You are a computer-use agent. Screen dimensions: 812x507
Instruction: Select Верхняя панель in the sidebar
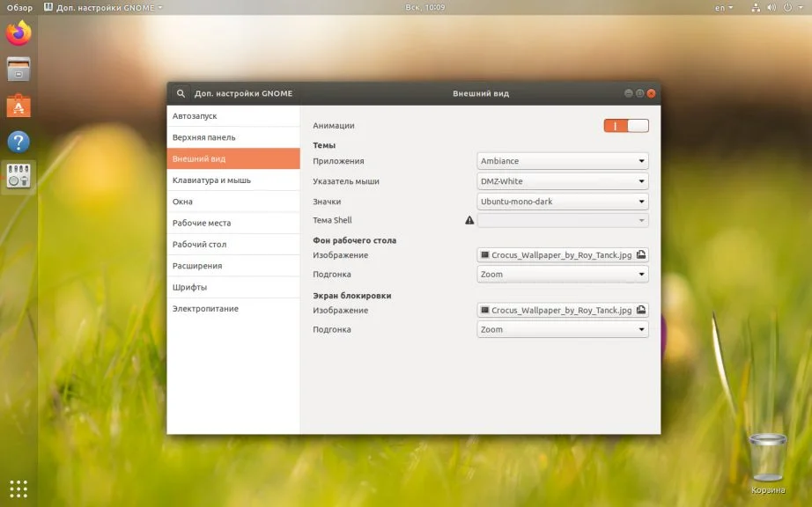tap(233, 137)
